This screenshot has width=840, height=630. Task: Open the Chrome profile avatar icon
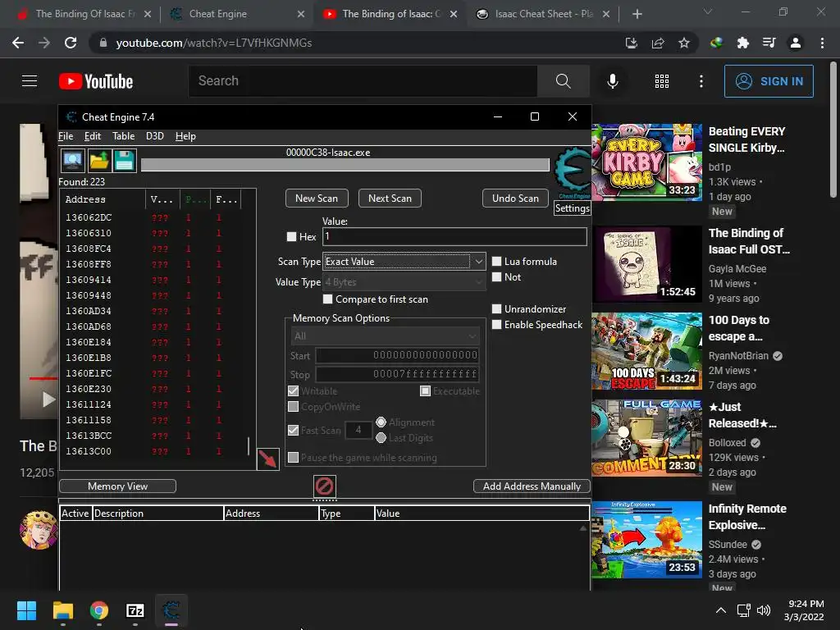[x=796, y=43]
